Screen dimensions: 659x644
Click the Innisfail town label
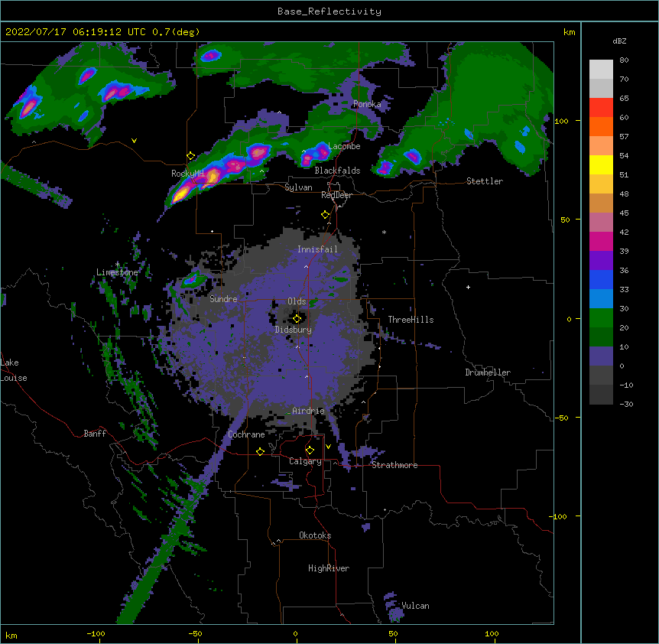[317, 249]
